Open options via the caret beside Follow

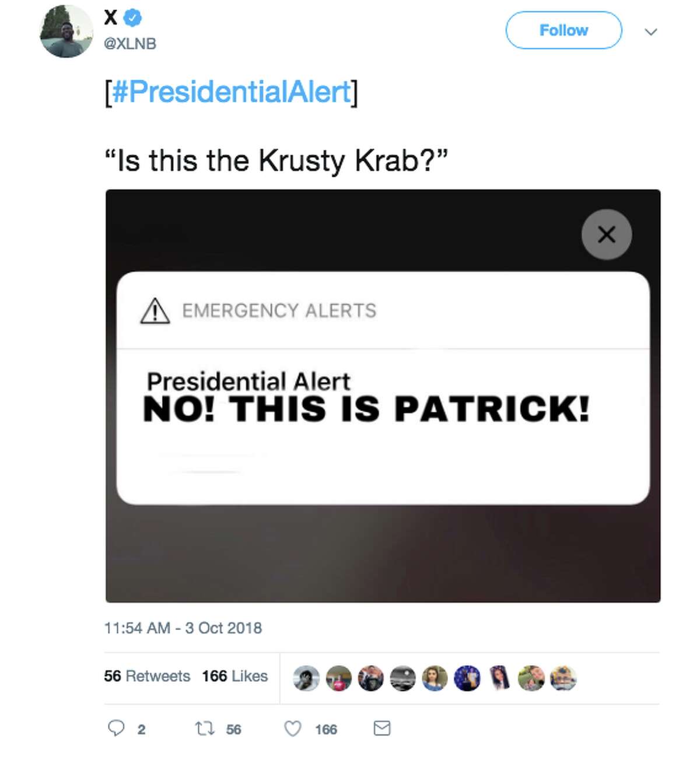(x=650, y=32)
